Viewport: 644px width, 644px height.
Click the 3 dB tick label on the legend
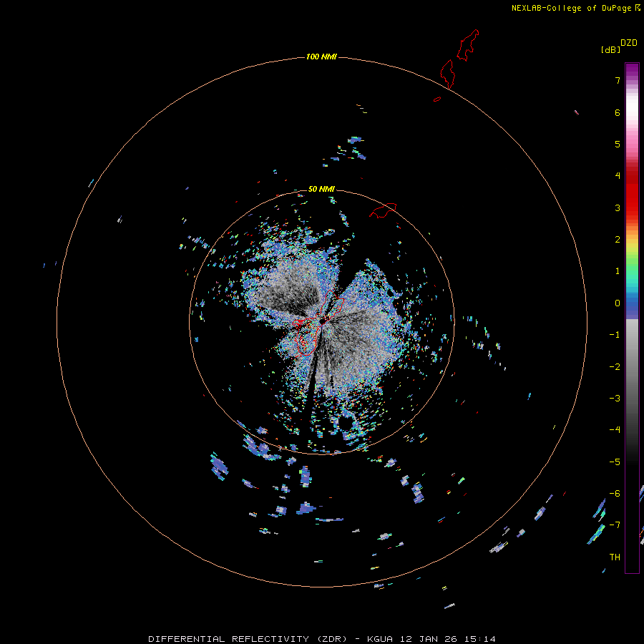point(618,208)
